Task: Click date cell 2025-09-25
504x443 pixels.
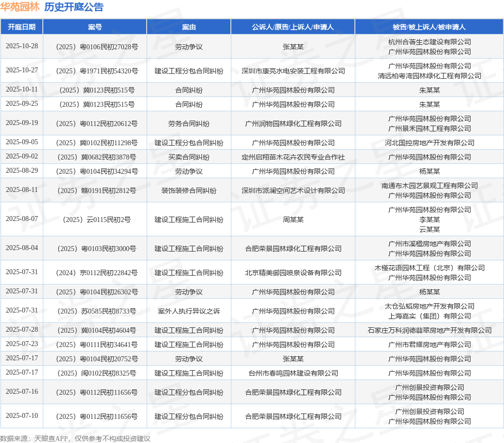Action: coord(22,103)
